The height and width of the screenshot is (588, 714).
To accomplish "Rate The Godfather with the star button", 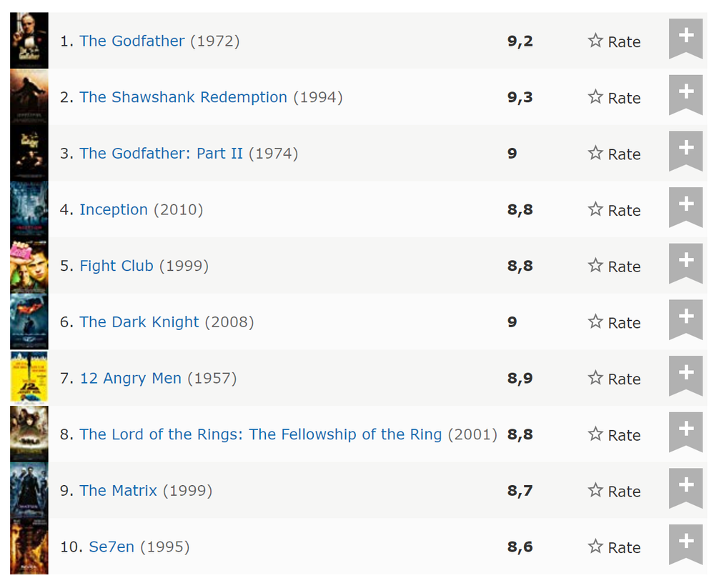I will pos(614,41).
